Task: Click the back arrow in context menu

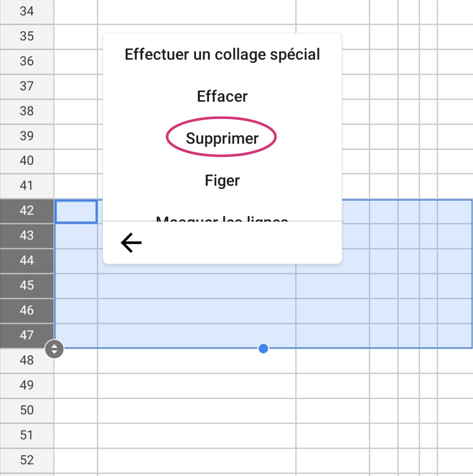Action: click(131, 243)
